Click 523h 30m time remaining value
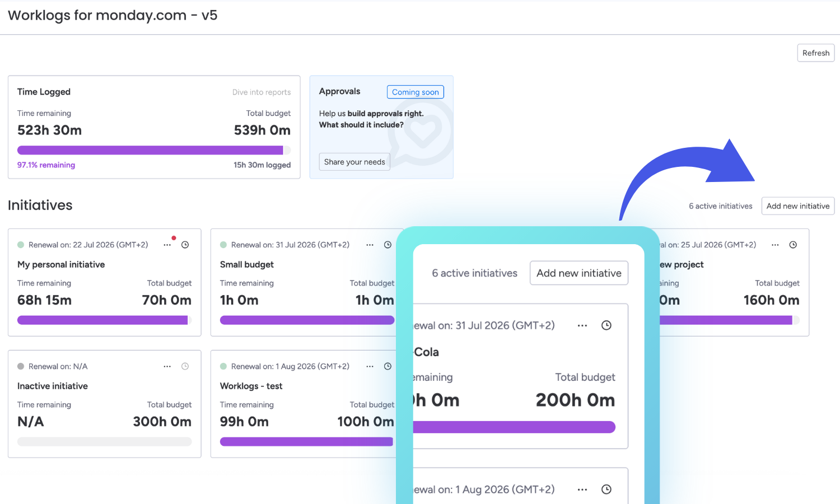The image size is (840, 504). [49, 130]
